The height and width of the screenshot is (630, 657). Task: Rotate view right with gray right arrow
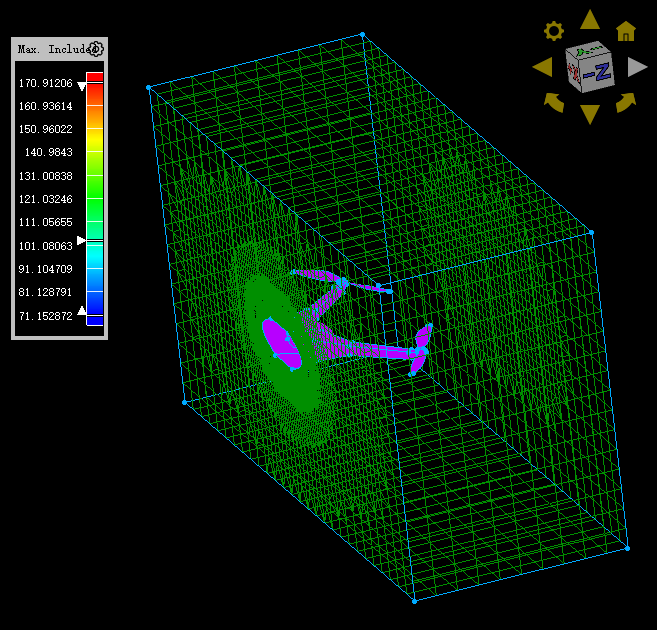(637, 67)
